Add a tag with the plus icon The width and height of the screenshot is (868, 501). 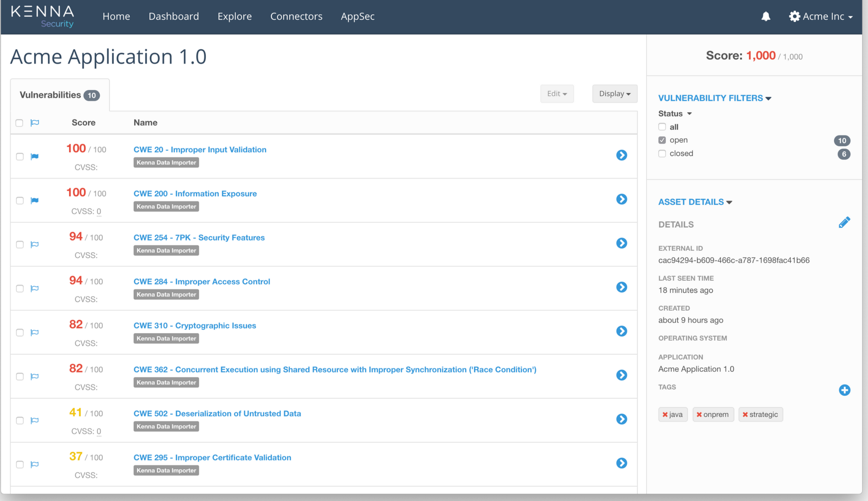pos(844,390)
